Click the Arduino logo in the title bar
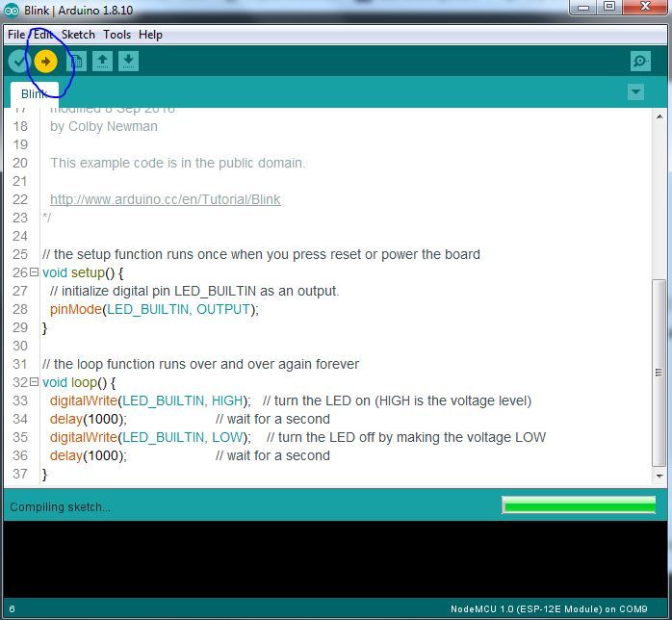The image size is (672, 620). (x=12, y=11)
